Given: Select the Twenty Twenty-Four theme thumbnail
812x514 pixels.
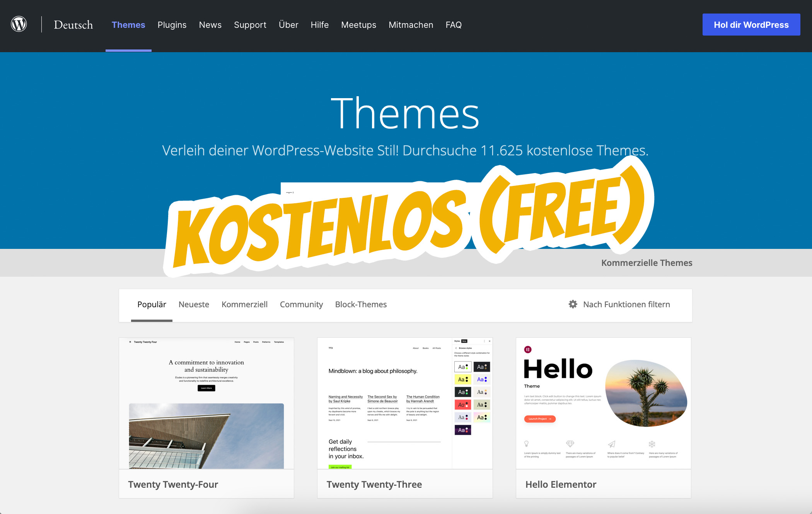Looking at the screenshot, I should [206, 402].
